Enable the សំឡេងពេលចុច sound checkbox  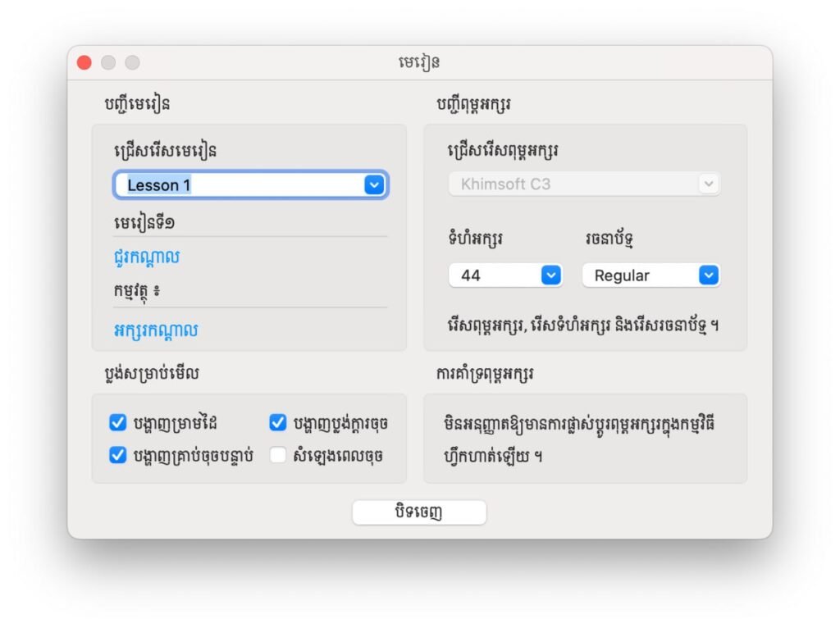(x=278, y=456)
